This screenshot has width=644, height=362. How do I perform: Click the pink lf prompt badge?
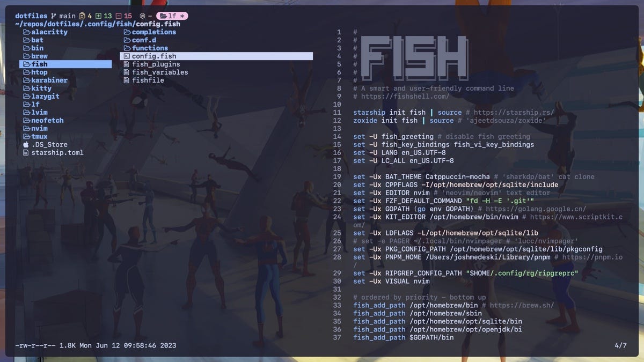pos(172,16)
